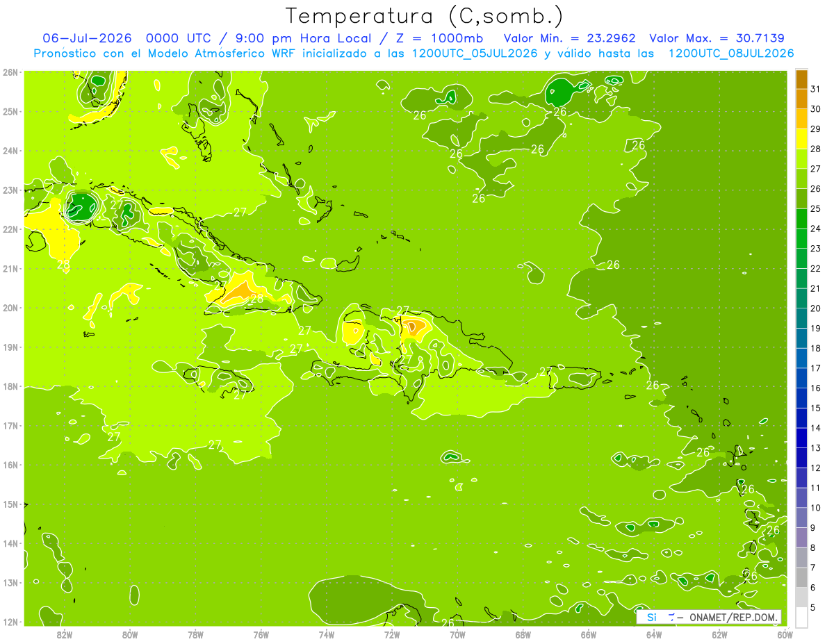Click the legend swatch between 24 and 25
Viewport: 834px width, 644px height.
click(x=801, y=218)
